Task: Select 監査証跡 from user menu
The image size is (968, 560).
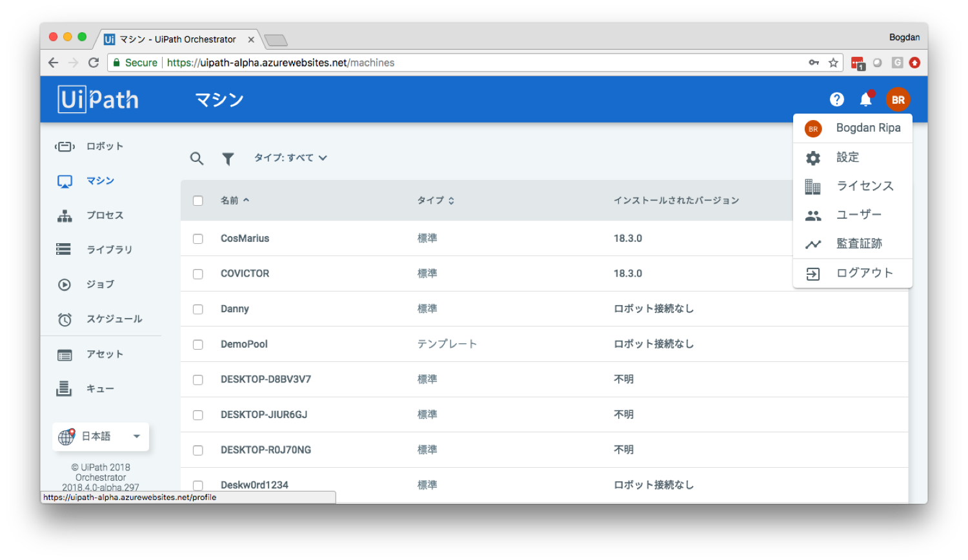Action: tap(859, 244)
